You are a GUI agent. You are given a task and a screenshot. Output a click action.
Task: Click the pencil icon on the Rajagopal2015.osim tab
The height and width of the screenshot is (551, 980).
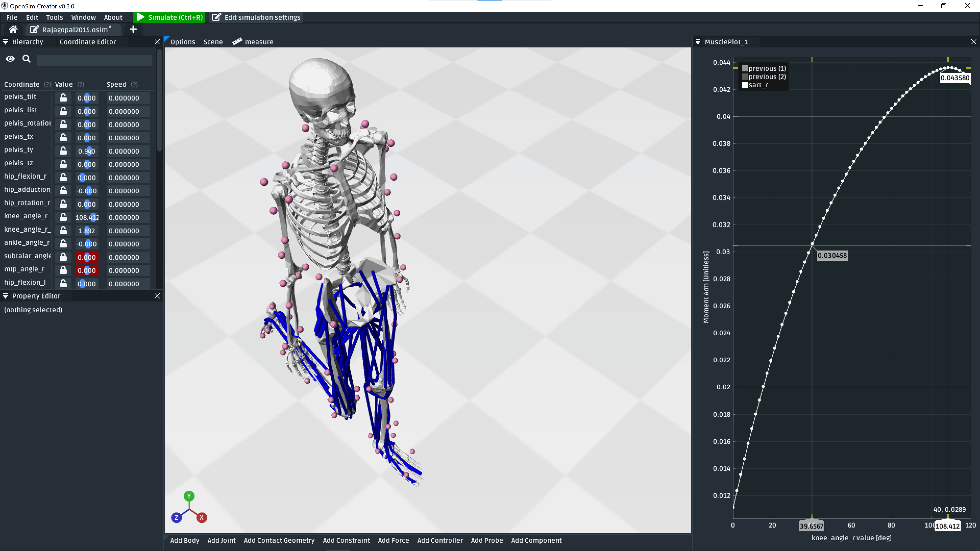click(34, 29)
